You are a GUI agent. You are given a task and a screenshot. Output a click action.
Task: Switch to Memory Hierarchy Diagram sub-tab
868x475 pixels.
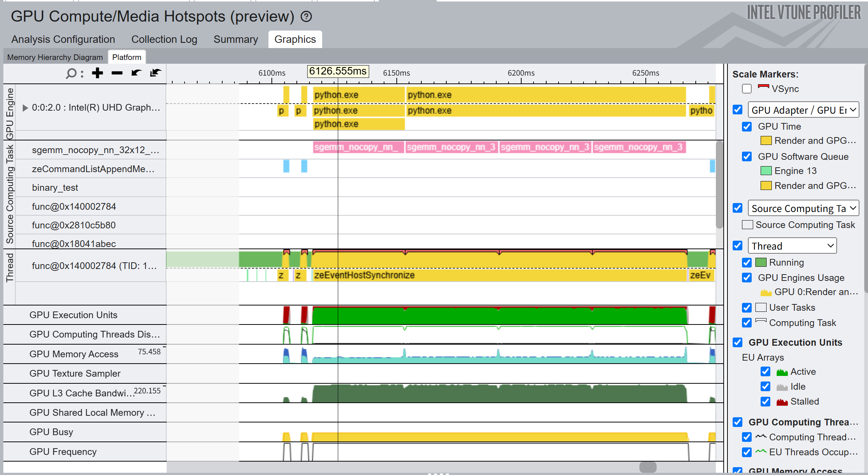(x=55, y=57)
